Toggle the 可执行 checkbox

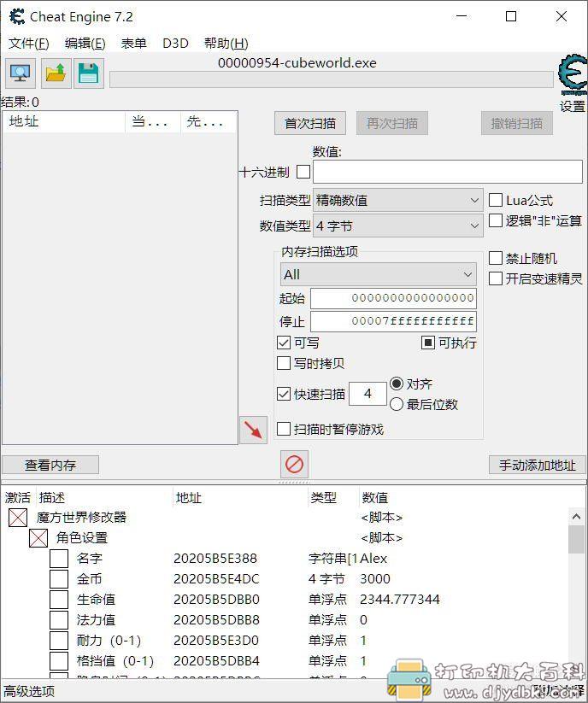(428, 343)
